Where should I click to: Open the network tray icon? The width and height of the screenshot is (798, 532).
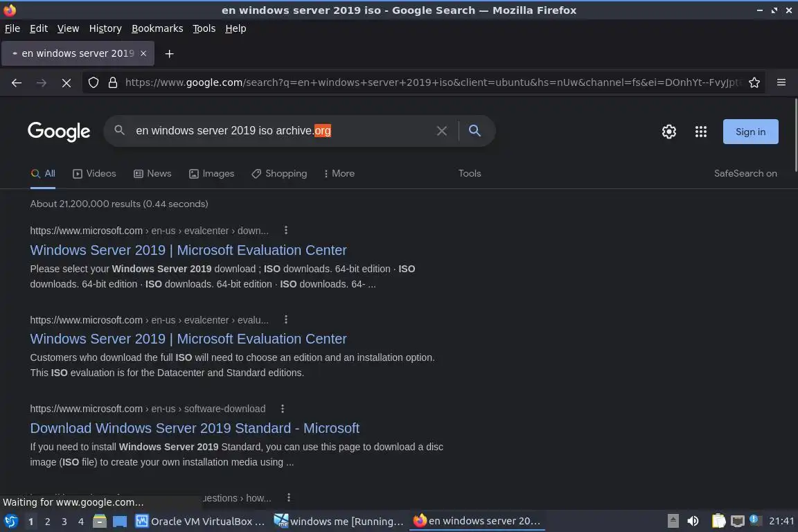tap(737, 522)
